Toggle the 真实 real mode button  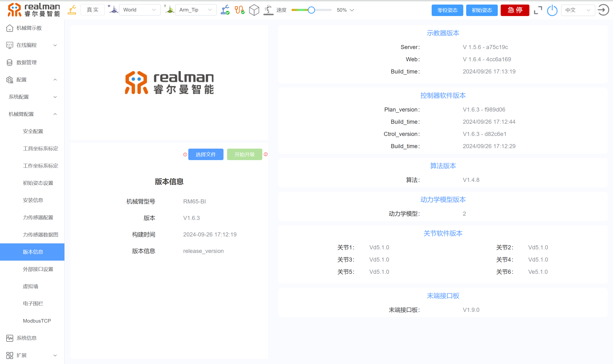pos(92,10)
